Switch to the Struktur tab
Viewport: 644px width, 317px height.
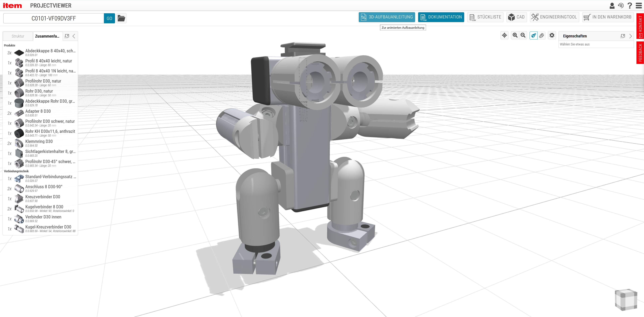coord(18,36)
